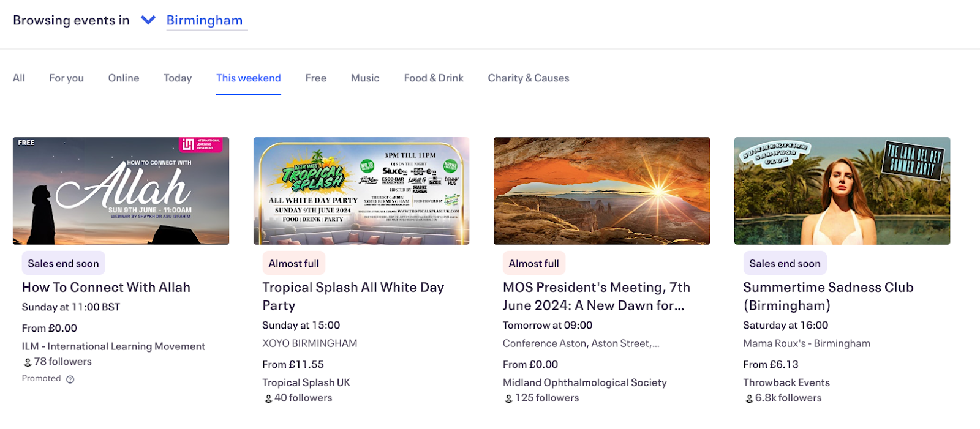Click the Sunday at 15:00 time
Screen dimensions: 980x429
click(x=301, y=326)
